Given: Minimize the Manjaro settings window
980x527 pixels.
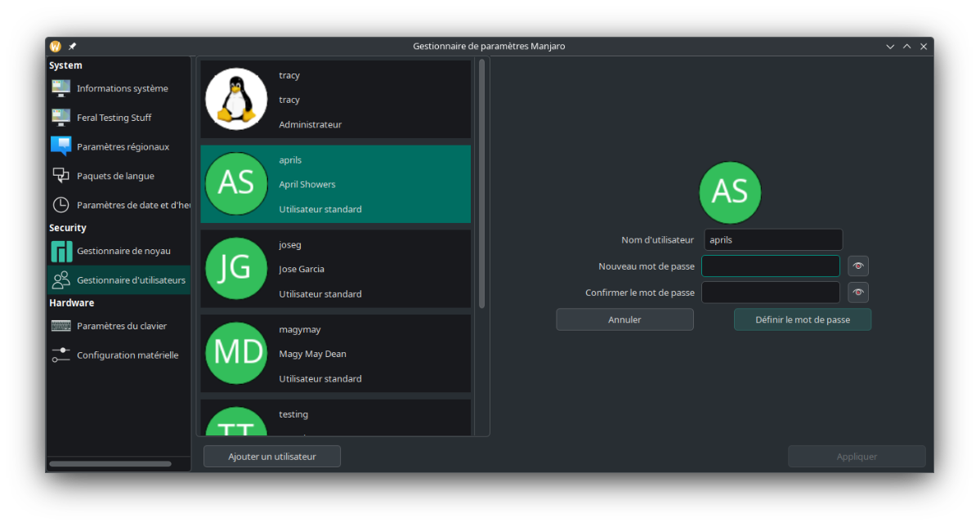Looking at the screenshot, I should click(x=890, y=47).
